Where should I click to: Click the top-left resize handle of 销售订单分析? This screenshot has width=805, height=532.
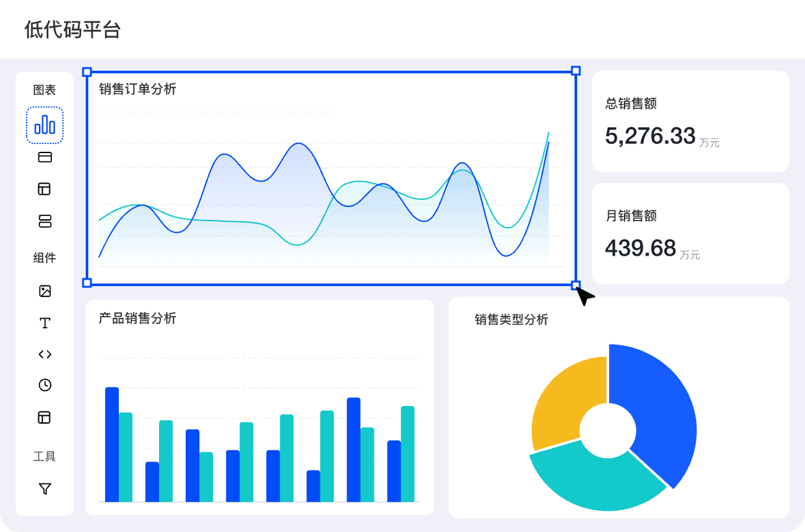(x=87, y=71)
